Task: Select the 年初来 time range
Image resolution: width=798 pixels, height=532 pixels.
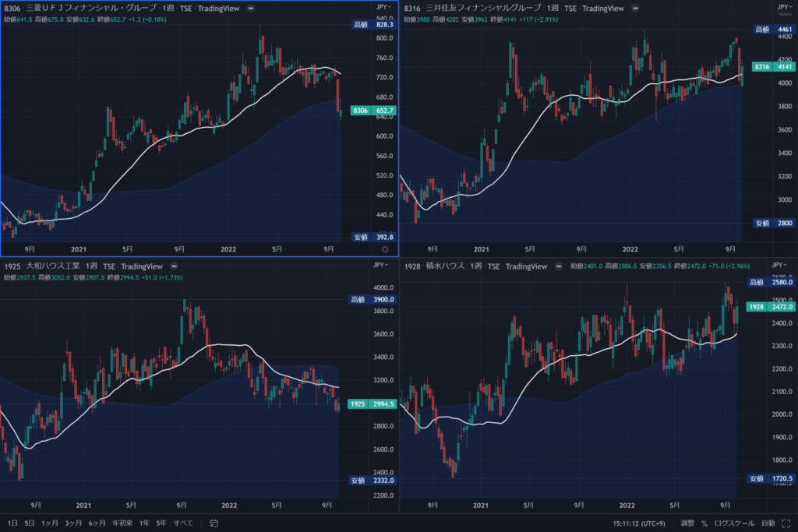Action: click(122, 523)
